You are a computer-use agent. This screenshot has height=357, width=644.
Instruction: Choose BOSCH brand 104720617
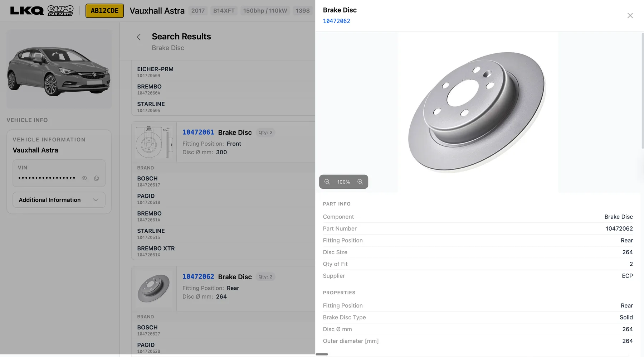148,181
